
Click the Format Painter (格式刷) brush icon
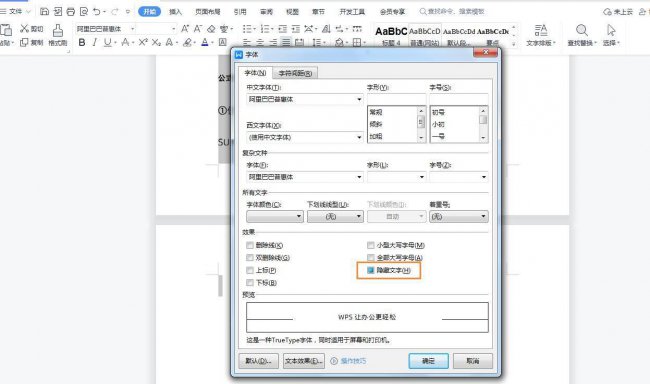pyautogui.click(x=58, y=30)
